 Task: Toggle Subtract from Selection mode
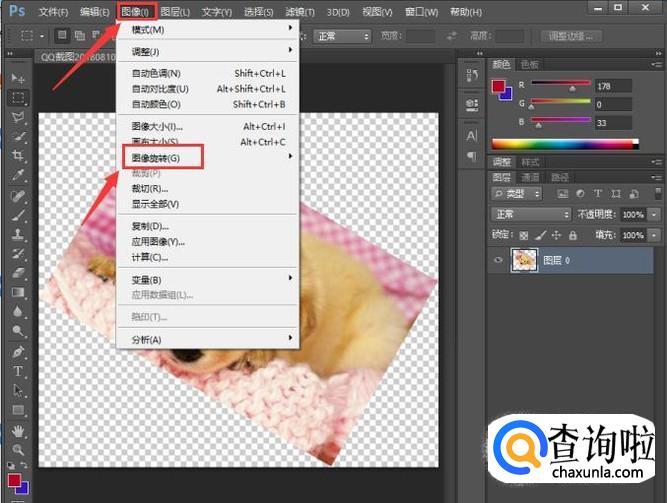pos(96,35)
